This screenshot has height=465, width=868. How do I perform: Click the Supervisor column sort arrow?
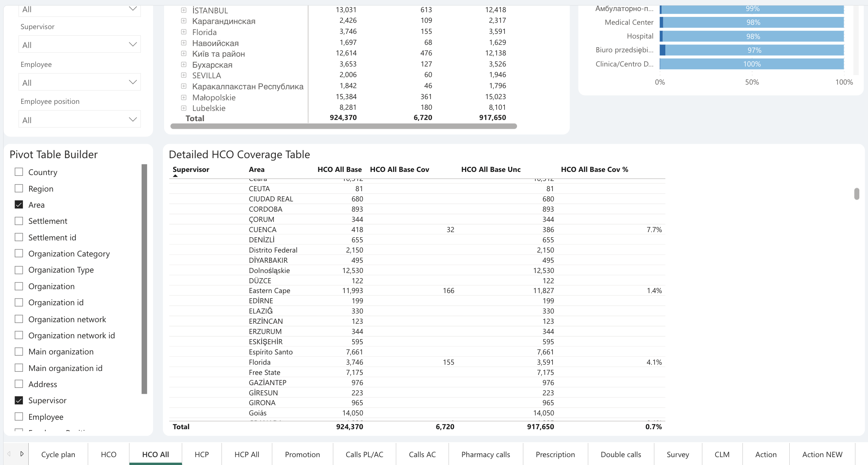coord(175,176)
